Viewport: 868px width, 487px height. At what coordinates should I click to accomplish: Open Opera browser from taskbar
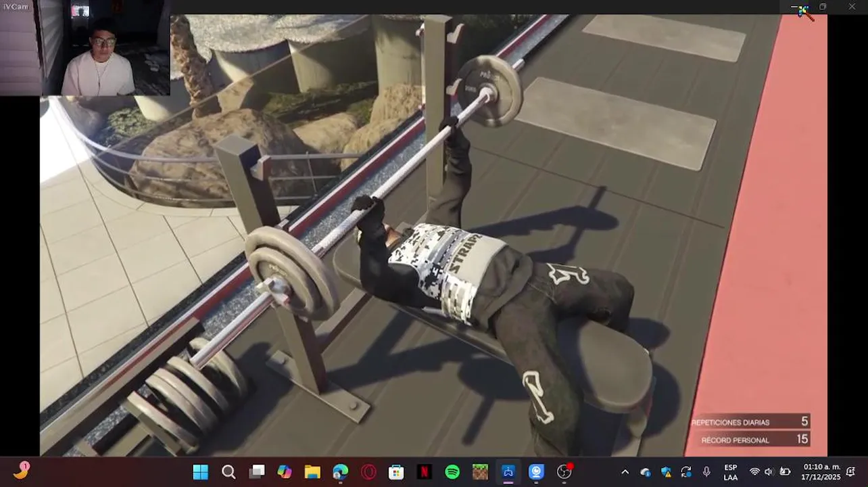(x=368, y=471)
